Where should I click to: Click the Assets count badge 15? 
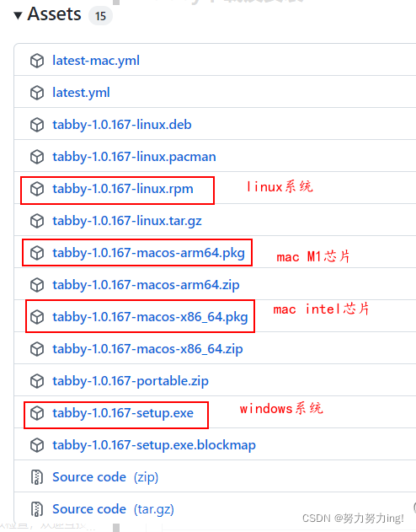[x=100, y=16]
